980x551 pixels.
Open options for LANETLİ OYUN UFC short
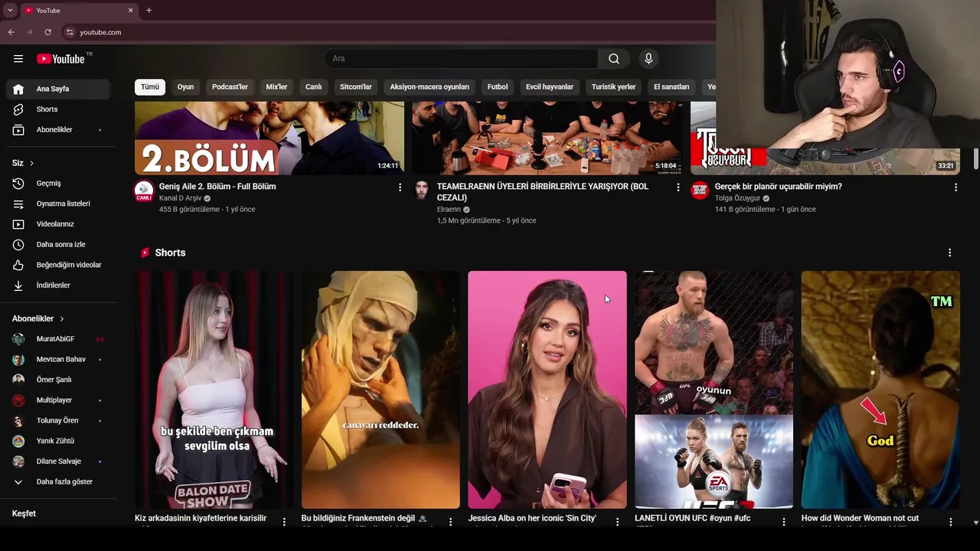[x=783, y=521]
